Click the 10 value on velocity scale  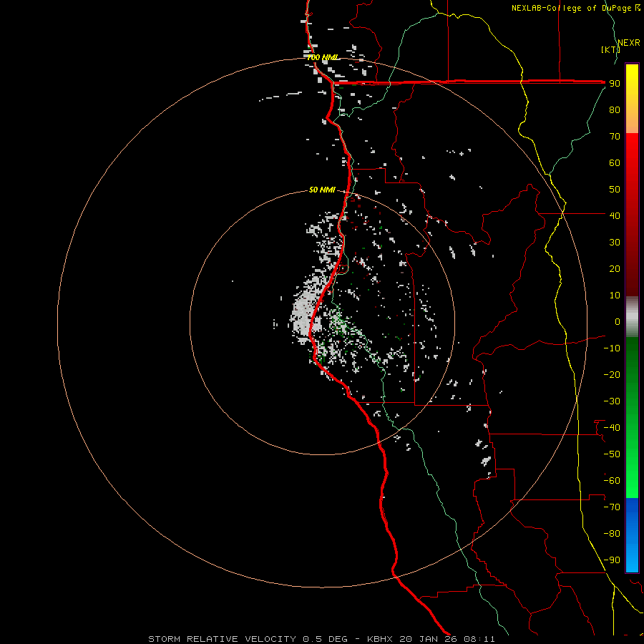click(x=615, y=296)
